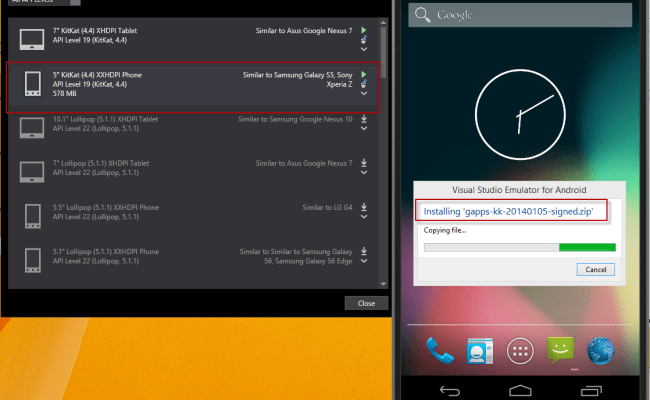Click text "Similar to Asus Google Nexus 7" in KitKat row
Screen dimensions: 650x400
coord(304,31)
